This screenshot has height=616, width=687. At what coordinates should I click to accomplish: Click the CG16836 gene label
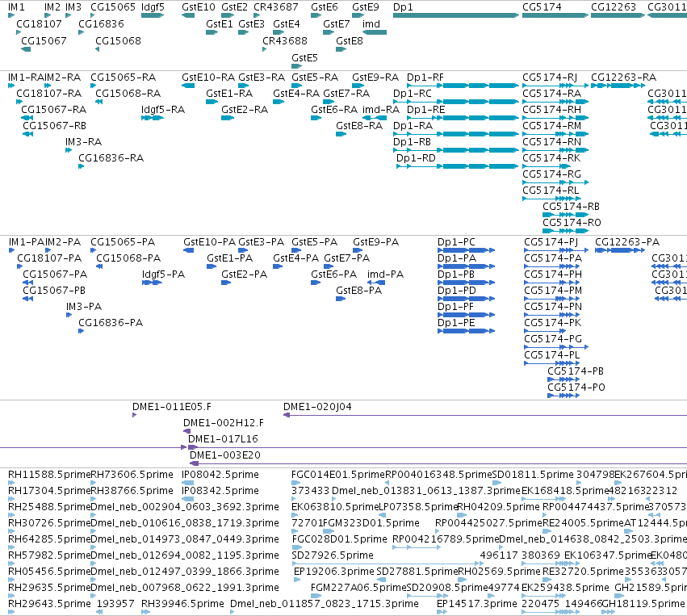click(x=101, y=23)
